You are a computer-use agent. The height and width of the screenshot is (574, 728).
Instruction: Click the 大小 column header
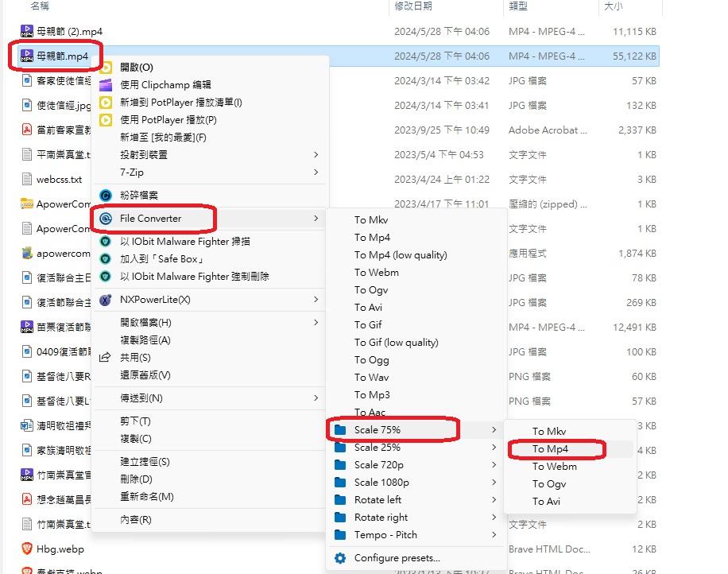(613, 6)
